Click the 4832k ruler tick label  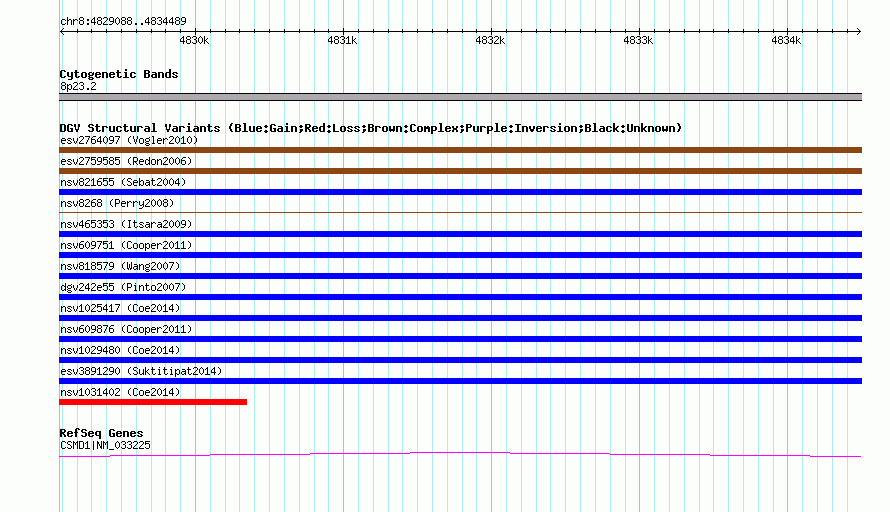pos(490,40)
